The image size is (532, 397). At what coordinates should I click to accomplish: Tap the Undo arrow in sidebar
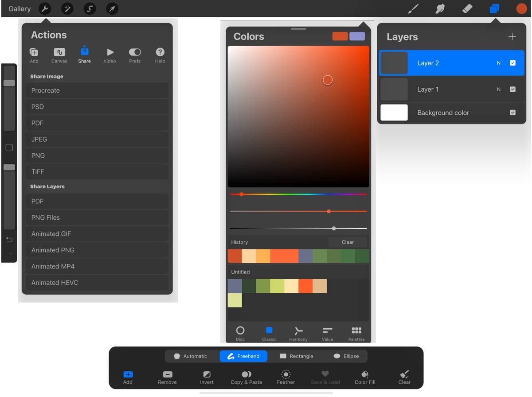click(9, 240)
